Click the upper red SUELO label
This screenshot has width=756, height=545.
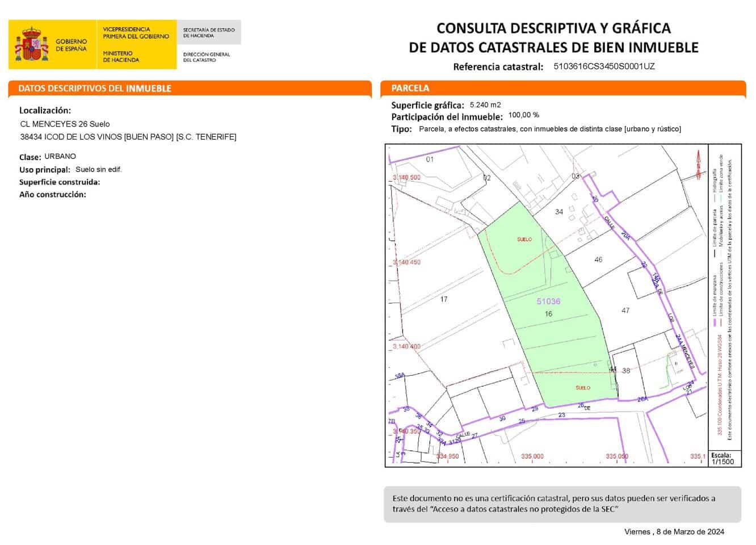point(525,239)
